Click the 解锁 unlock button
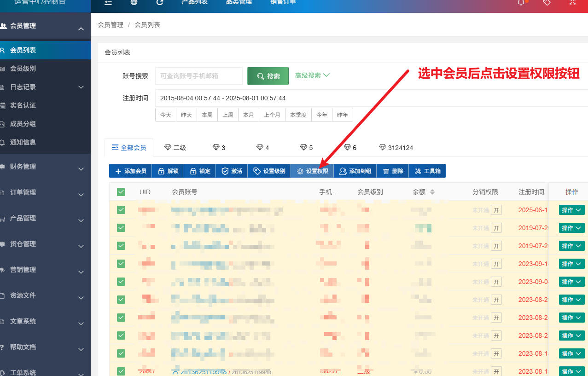This screenshot has height=376, width=588. (x=168, y=171)
